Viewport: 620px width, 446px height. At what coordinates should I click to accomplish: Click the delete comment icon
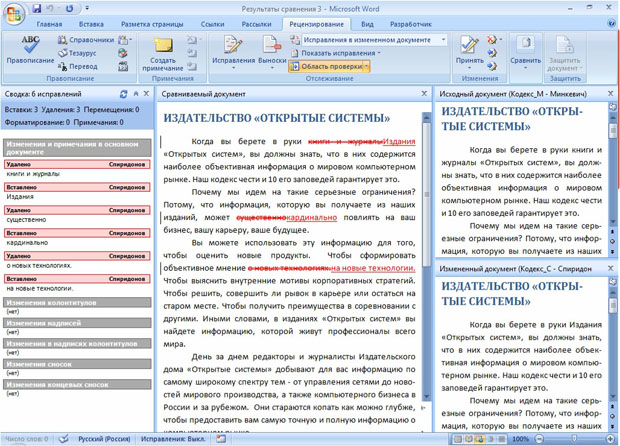[193, 40]
